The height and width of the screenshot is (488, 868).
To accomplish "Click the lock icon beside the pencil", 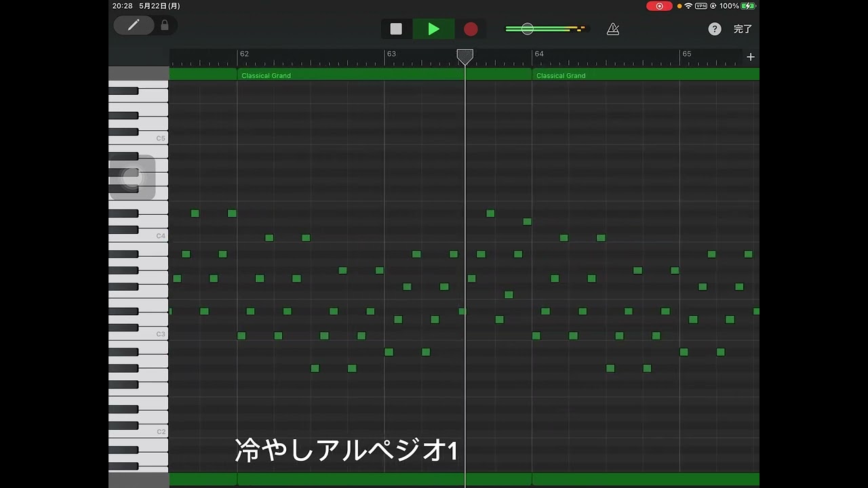I will point(165,25).
